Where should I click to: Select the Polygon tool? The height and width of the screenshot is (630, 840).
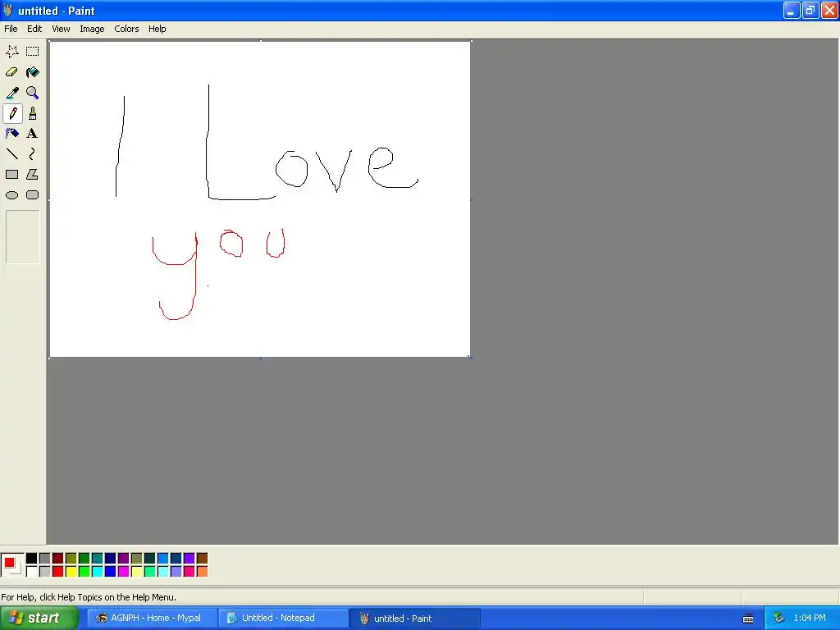pyautogui.click(x=33, y=175)
